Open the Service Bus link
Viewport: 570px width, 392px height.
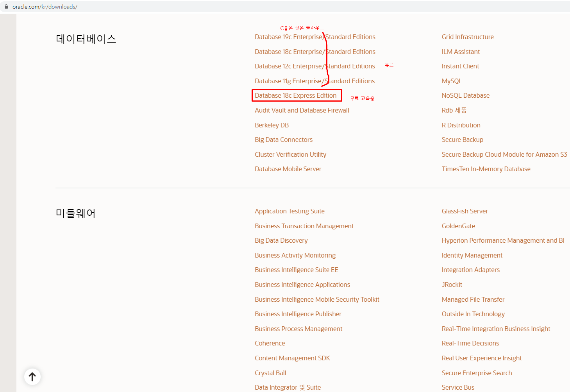click(458, 387)
